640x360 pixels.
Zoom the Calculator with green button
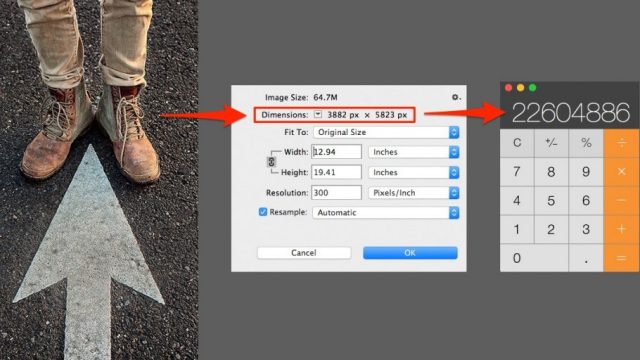(532, 88)
